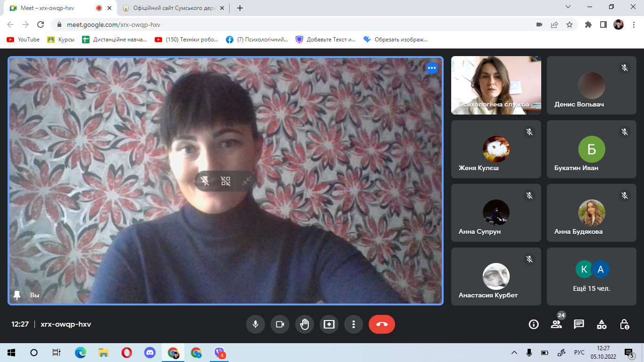This screenshot has width=644, height=362.
Task: Click muted mic icon on Букатин Иван tile
Action: point(625,132)
